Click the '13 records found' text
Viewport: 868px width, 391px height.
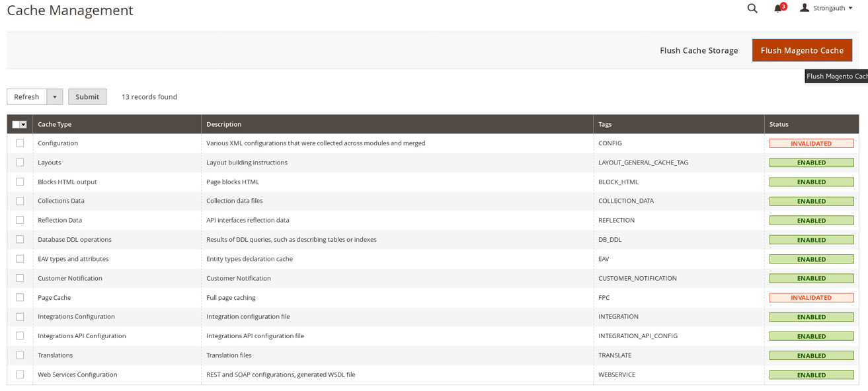tap(149, 96)
